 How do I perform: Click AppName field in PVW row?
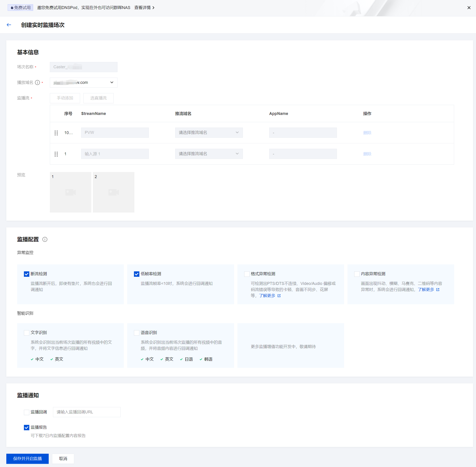(303, 133)
